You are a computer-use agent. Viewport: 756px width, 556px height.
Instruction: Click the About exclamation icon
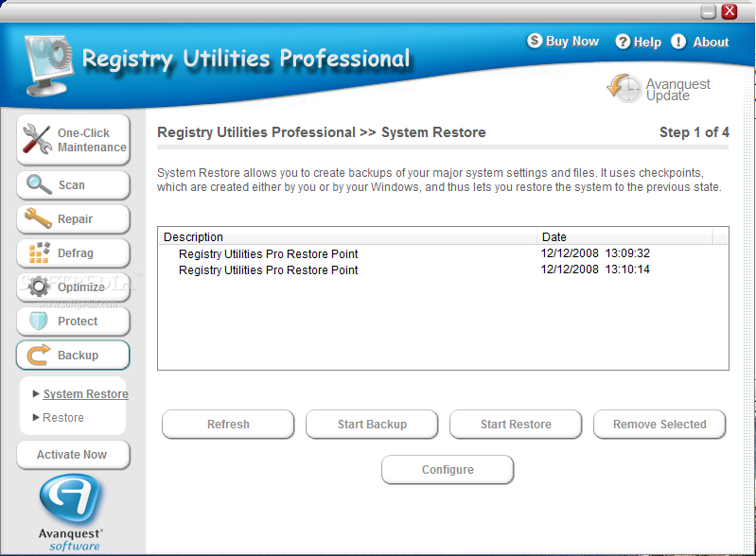click(677, 42)
